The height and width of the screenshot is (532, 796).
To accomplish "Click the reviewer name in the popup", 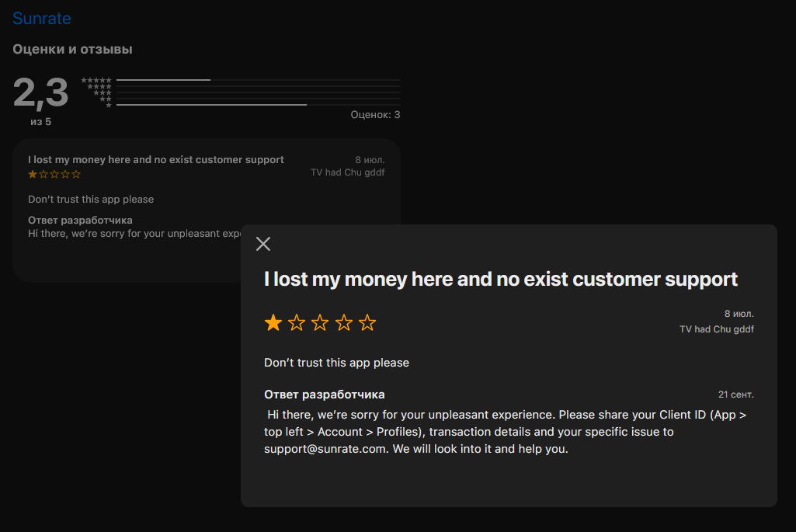I will (716, 329).
